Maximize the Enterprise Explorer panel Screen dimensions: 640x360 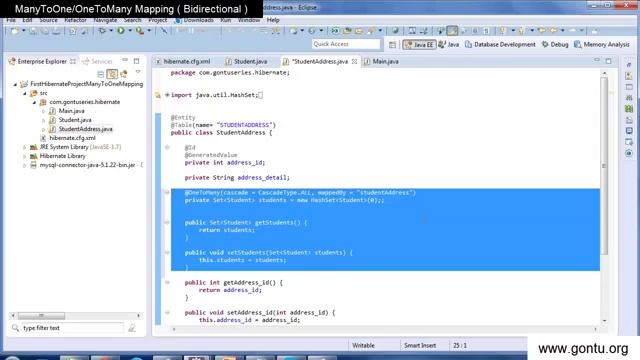click(x=137, y=61)
